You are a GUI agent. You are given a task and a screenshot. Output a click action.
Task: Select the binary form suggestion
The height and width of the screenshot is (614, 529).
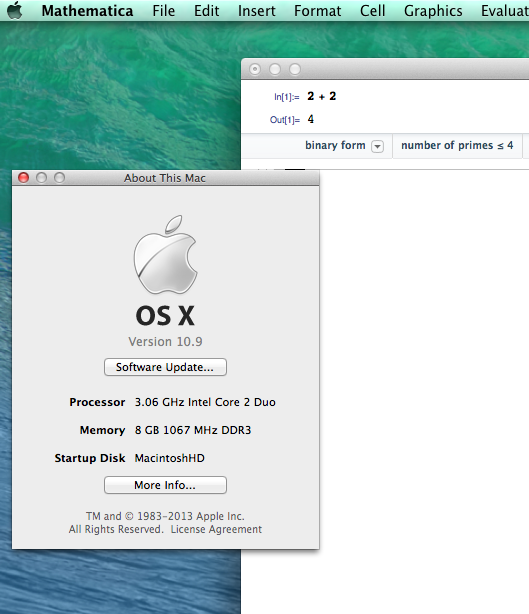tap(335, 145)
